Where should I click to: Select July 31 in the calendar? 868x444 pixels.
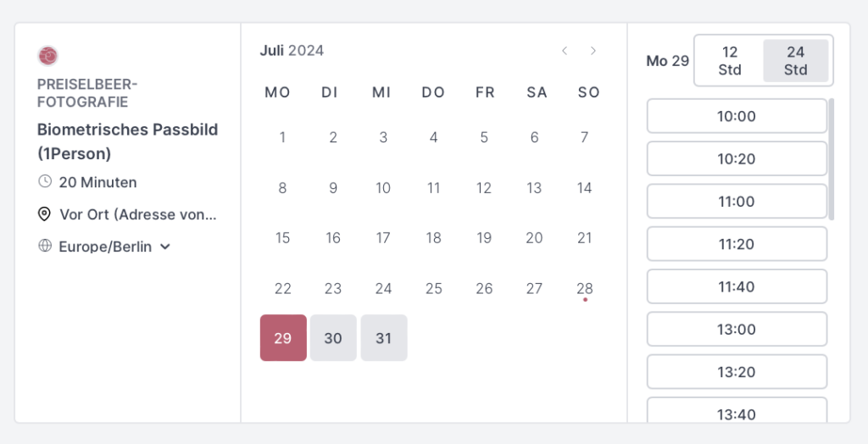coord(384,338)
